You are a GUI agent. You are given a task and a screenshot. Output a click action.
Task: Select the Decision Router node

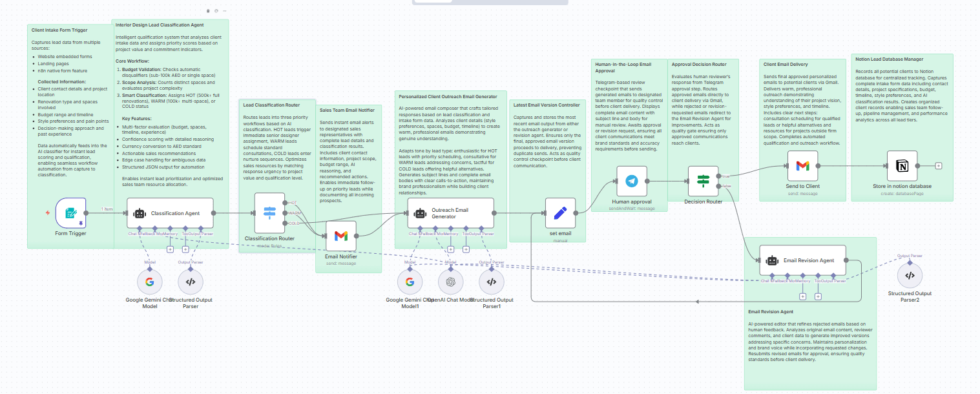coord(703,181)
